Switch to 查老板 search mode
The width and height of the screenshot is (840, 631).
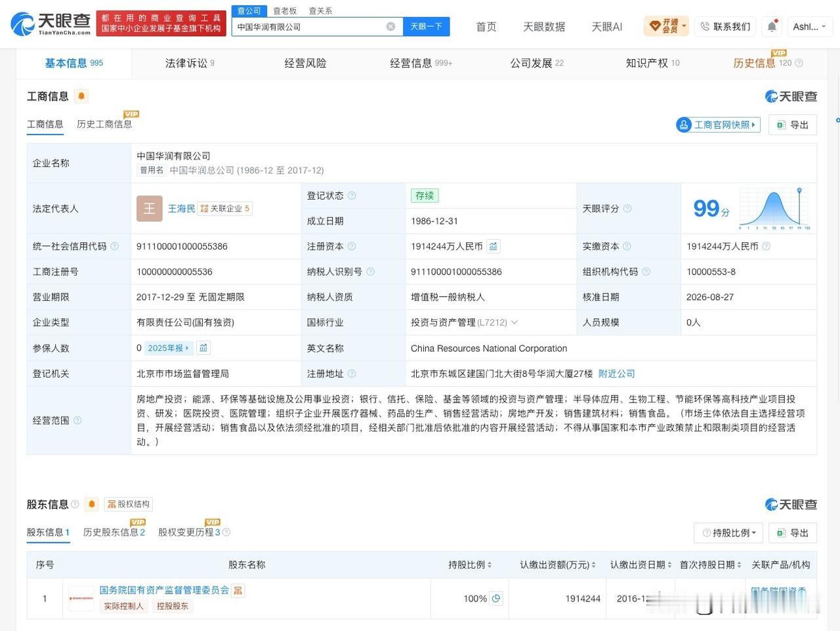[285, 11]
